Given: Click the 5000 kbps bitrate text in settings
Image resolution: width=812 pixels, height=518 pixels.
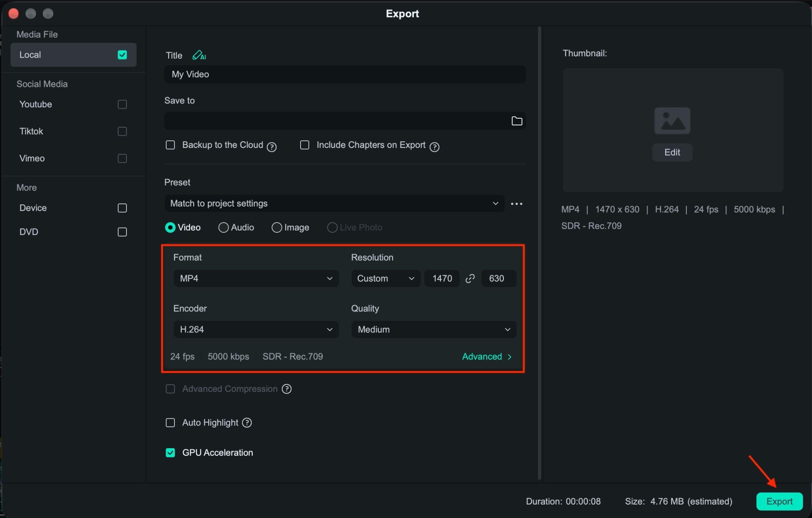Looking at the screenshot, I should (x=228, y=357).
